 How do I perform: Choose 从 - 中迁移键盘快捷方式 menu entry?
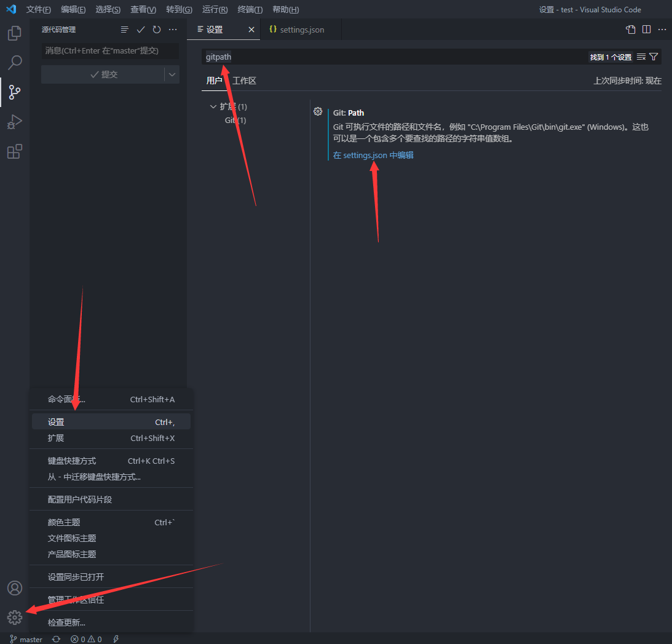pos(111,477)
